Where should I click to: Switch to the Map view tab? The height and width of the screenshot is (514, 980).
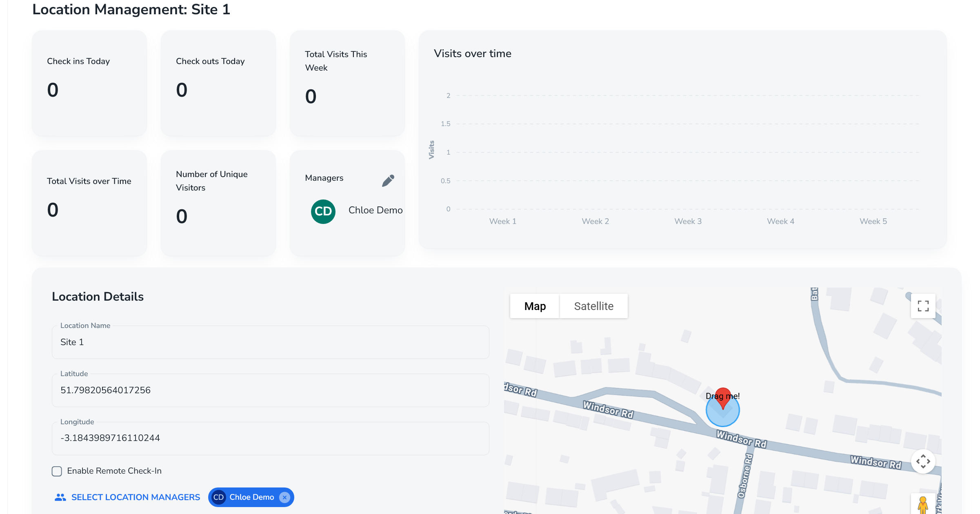pyautogui.click(x=535, y=306)
